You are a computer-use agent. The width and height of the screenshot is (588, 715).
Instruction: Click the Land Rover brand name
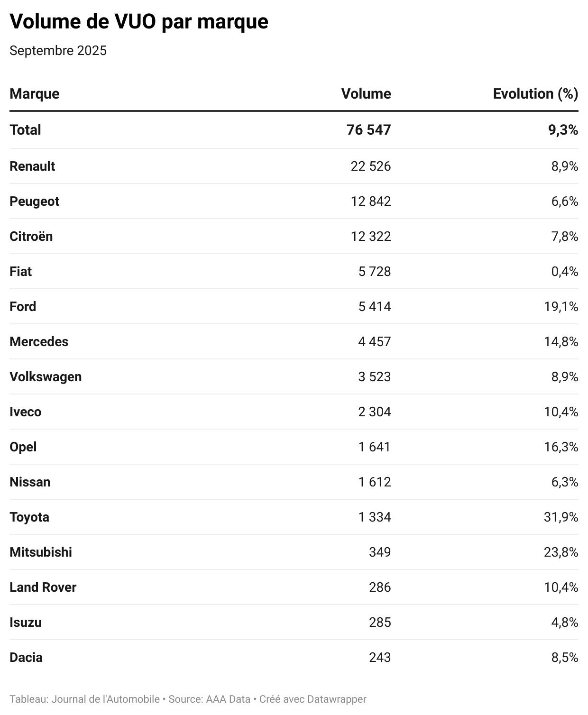pyautogui.click(x=43, y=587)
